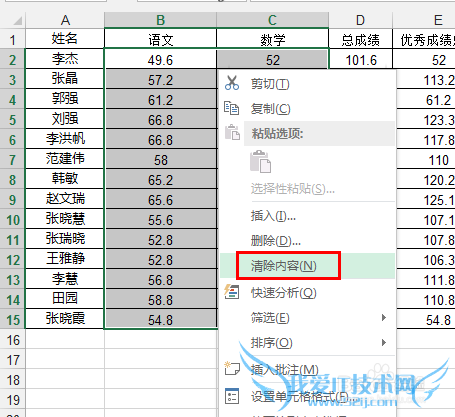Click the large Paste option button
Image resolution: width=455 pixels, height=417 pixels.
click(260, 161)
